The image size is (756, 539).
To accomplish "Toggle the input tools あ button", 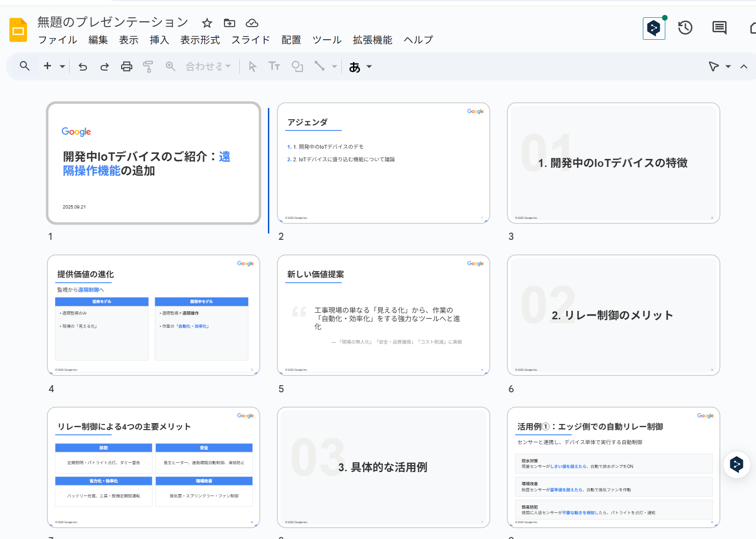I will click(355, 66).
